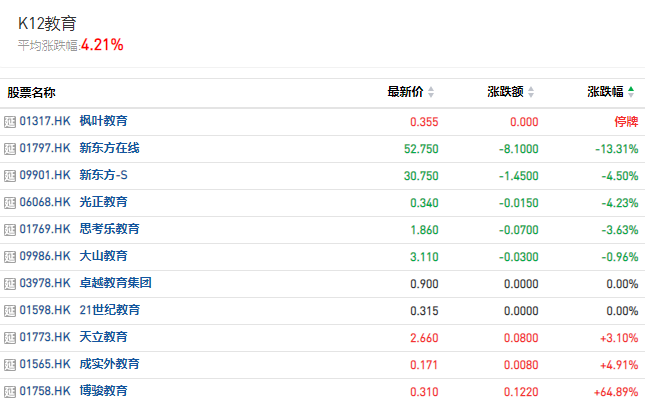Viewport: 645px width, 402px height.
Task: Click the delay icon beside 01598.HK
Action: (x=10, y=311)
